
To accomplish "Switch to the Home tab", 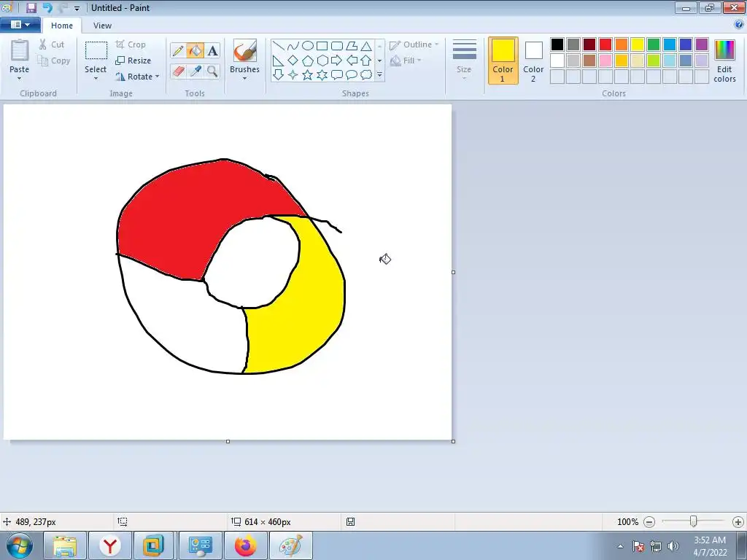I will coord(62,26).
